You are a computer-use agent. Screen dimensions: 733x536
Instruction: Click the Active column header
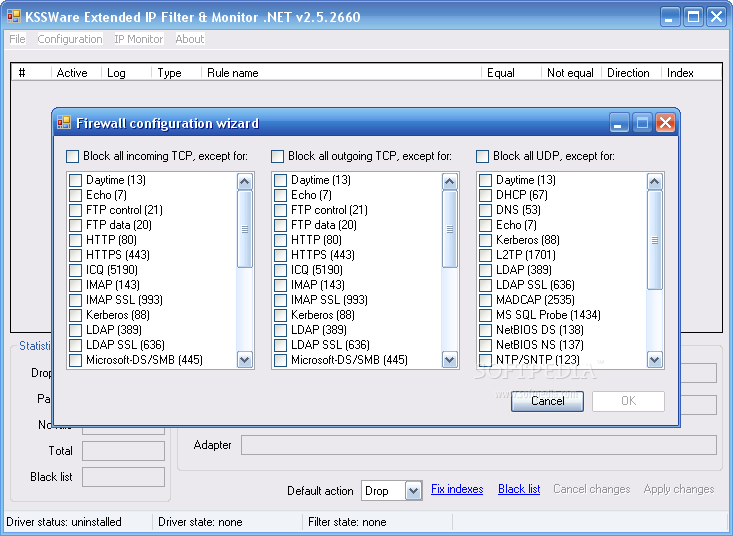[x=76, y=73]
